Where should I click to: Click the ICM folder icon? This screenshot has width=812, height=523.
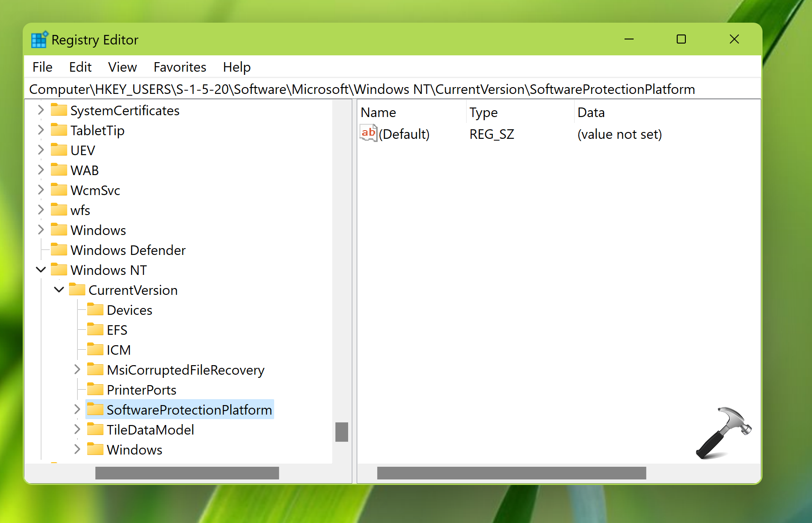pos(95,350)
